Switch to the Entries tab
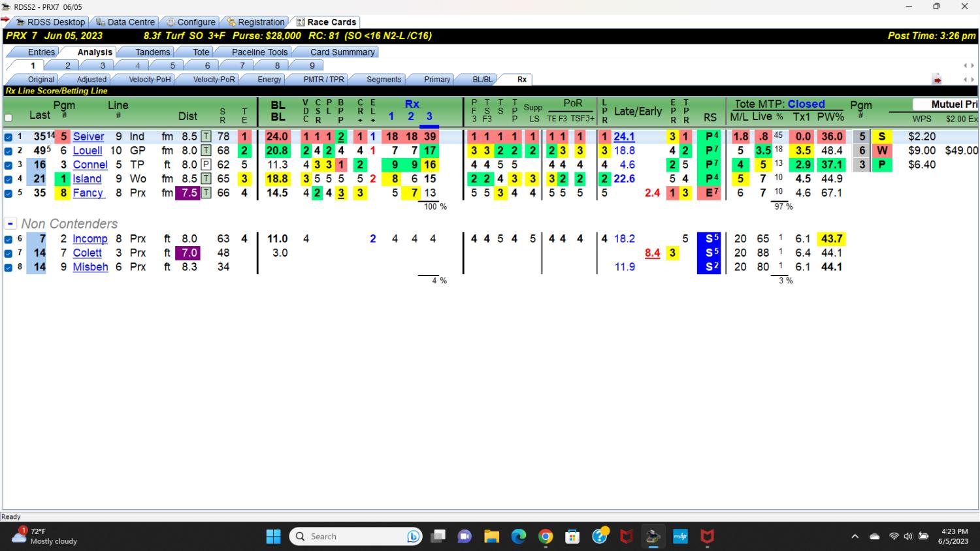The width and height of the screenshot is (980, 551). point(41,52)
